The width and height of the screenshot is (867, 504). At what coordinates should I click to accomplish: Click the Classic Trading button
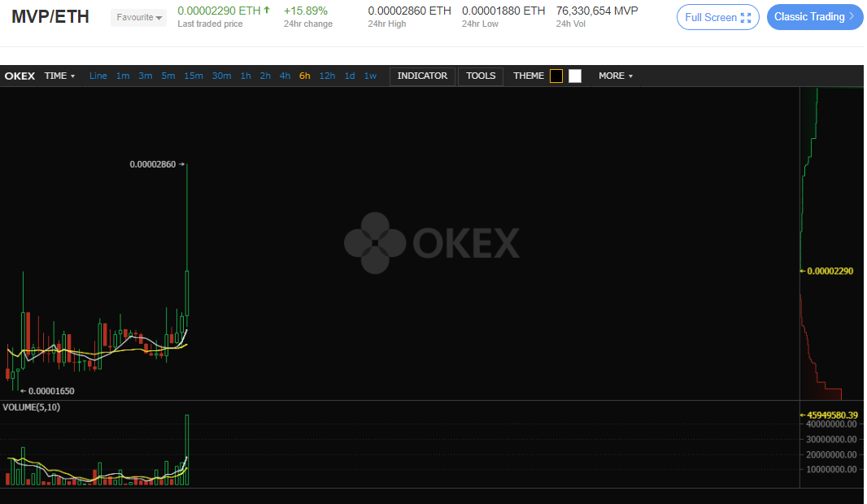[814, 17]
